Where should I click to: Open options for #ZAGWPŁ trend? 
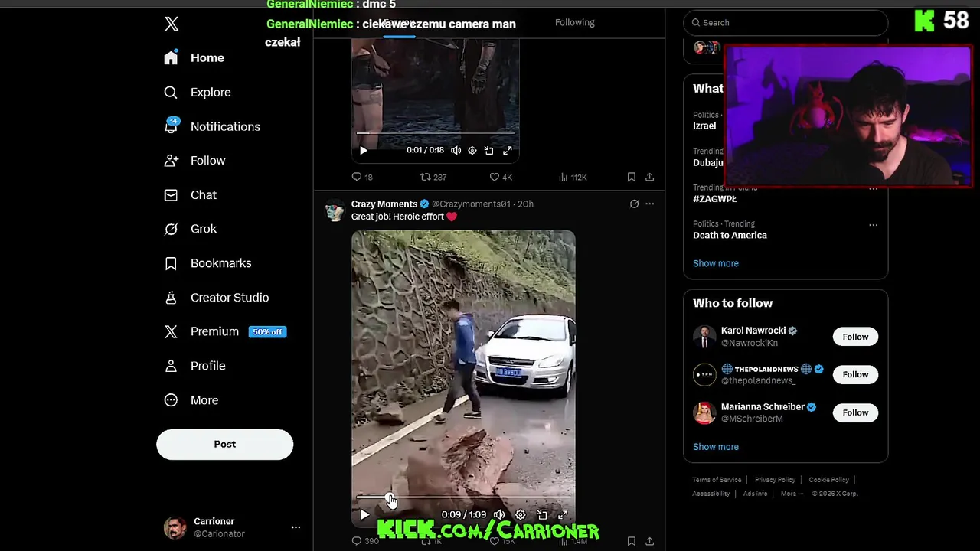click(873, 189)
